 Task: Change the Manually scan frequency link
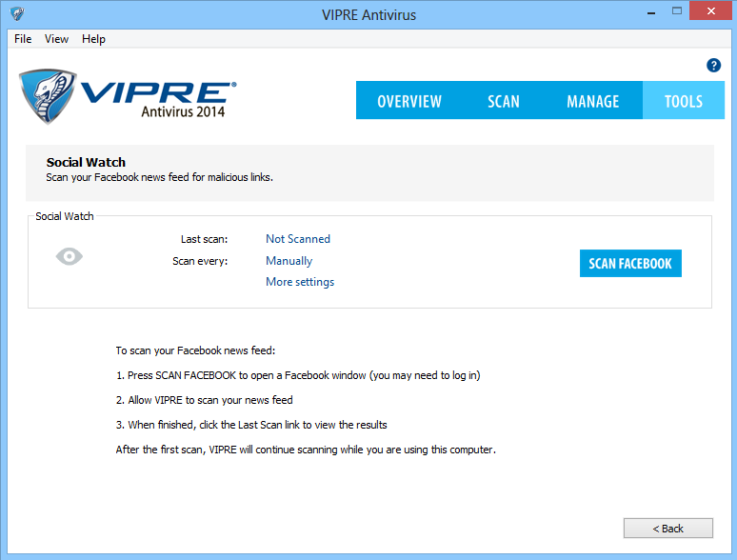click(x=289, y=261)
